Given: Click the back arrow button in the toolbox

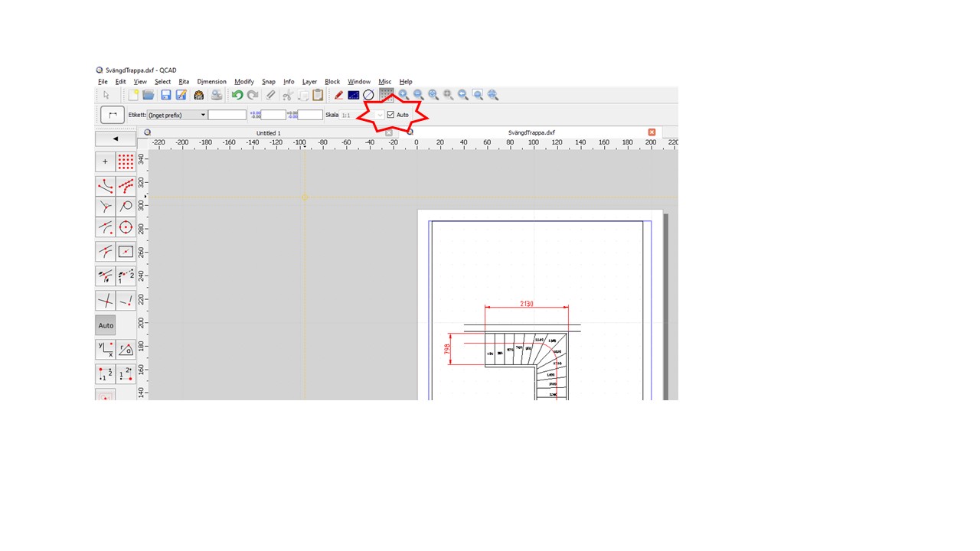Looking at the screenshot, I should point(115,139).
